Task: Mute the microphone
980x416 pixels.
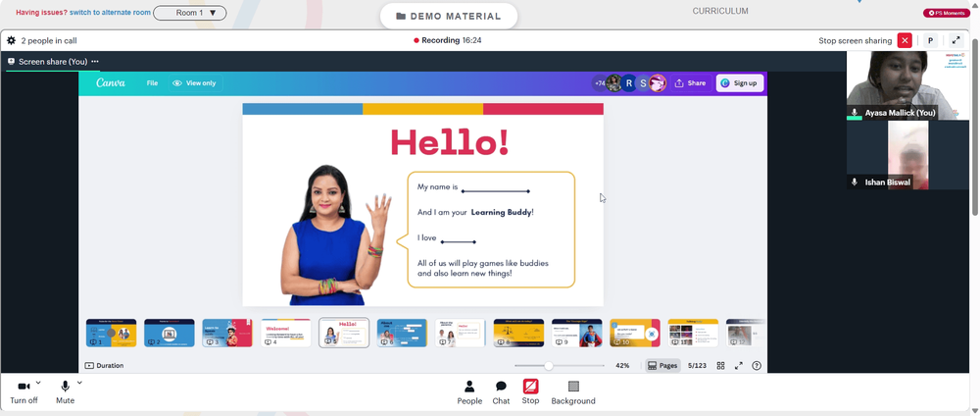Action: [65, 392]
